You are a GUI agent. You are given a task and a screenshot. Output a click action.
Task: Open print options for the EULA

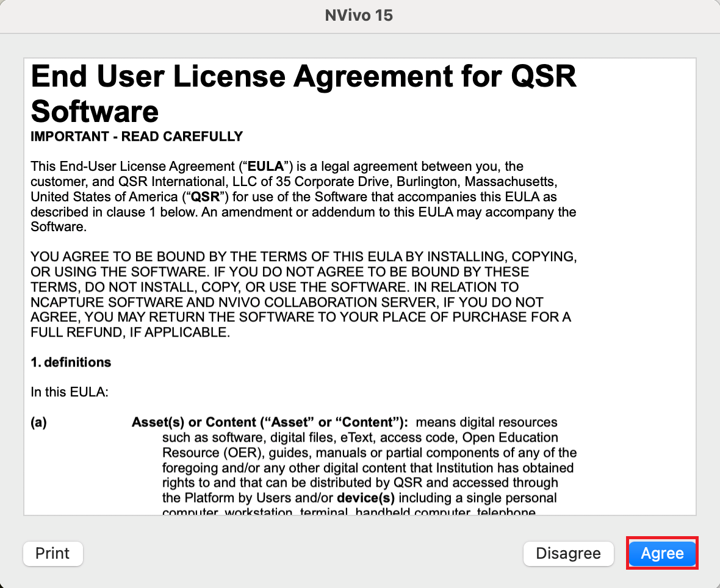click(52, 553)
